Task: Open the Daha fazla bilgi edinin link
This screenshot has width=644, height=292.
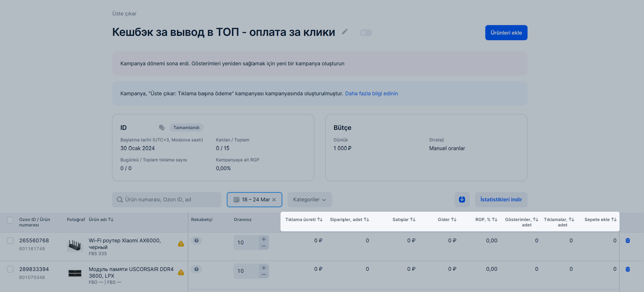Action: coord(371,93)
